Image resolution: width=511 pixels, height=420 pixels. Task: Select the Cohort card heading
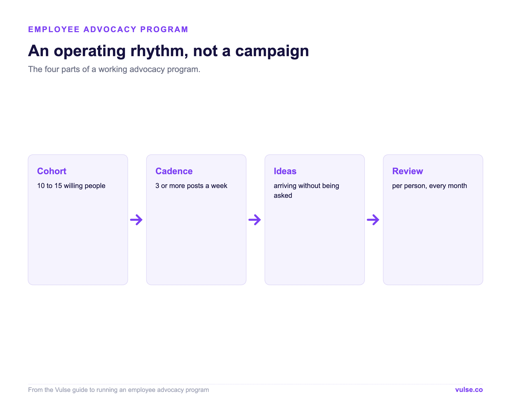coord(51,171)
